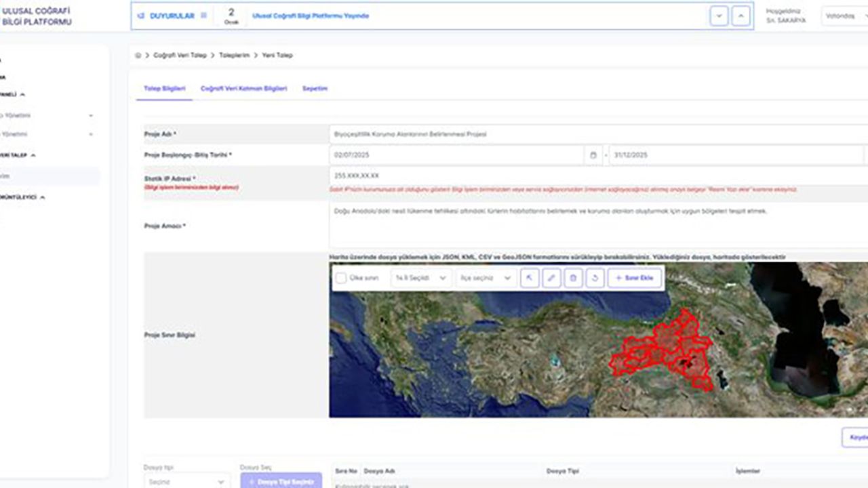This screenshot has width=868, height=488.
Task: Tick the Ülke sınırı checkbox
Action: pyautogui.click(x=341, y=278)
